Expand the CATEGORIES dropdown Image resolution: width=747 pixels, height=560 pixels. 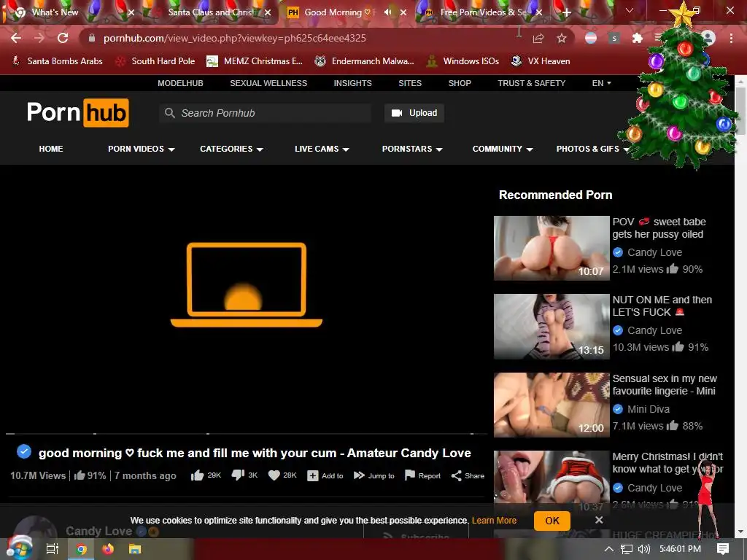231,149
